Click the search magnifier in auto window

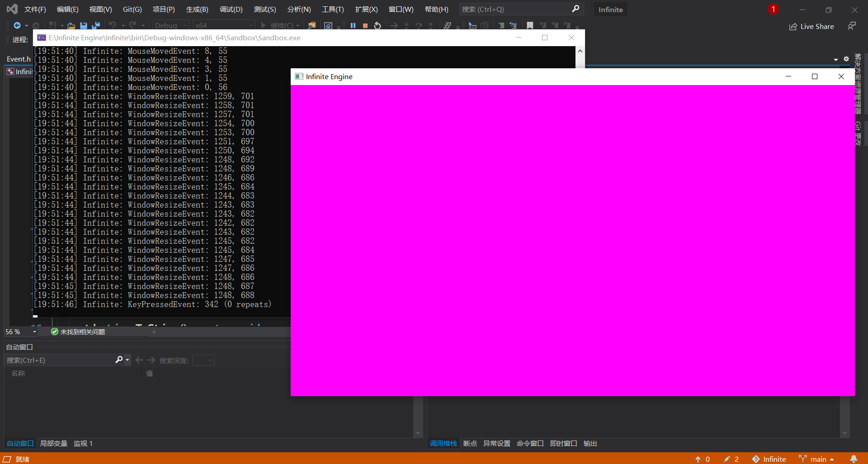click(x=119, y=360)
